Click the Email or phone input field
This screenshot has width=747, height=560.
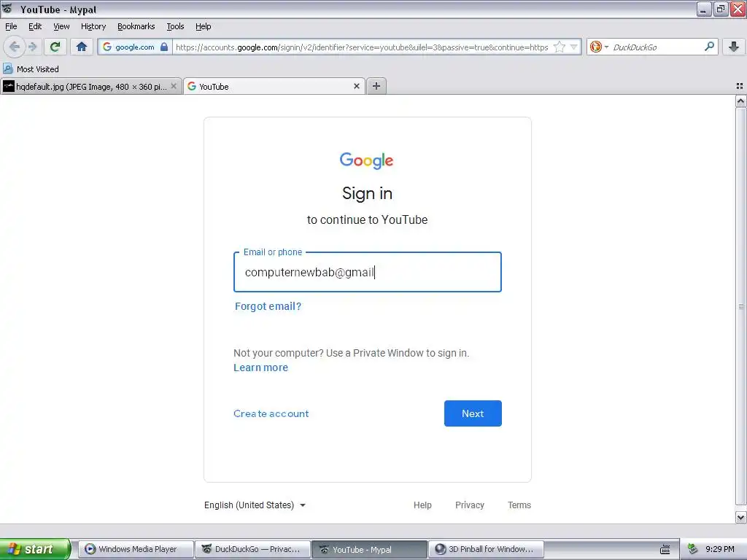(368, 272)
